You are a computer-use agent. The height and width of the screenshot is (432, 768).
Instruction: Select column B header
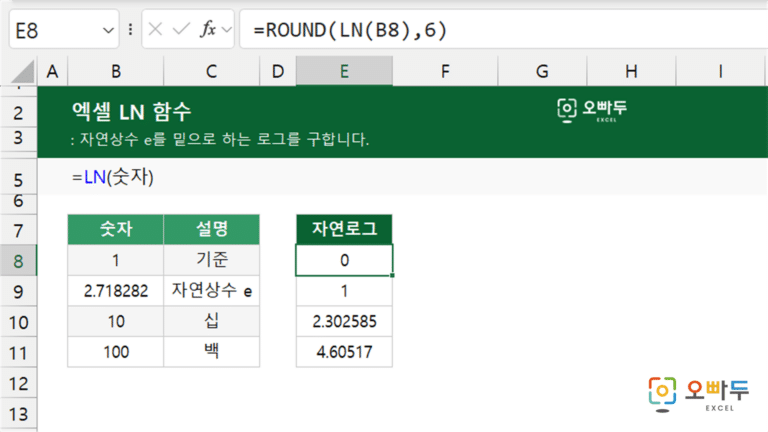tap(116, 72)
